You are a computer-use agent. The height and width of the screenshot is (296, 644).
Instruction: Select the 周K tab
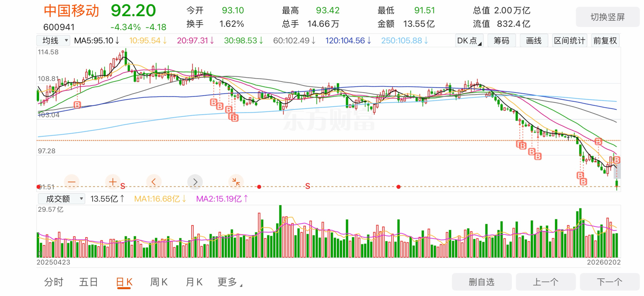pos(159,282)
